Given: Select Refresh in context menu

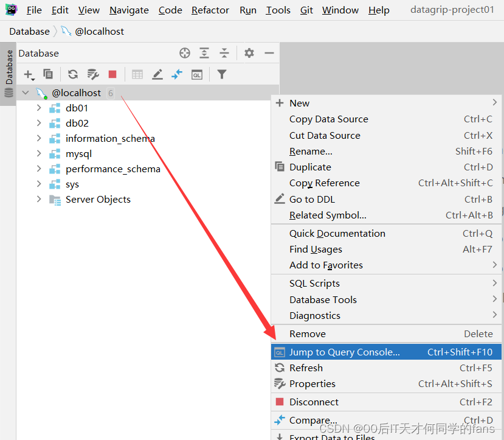Looking at the screenshot, I should coord(386,368).
